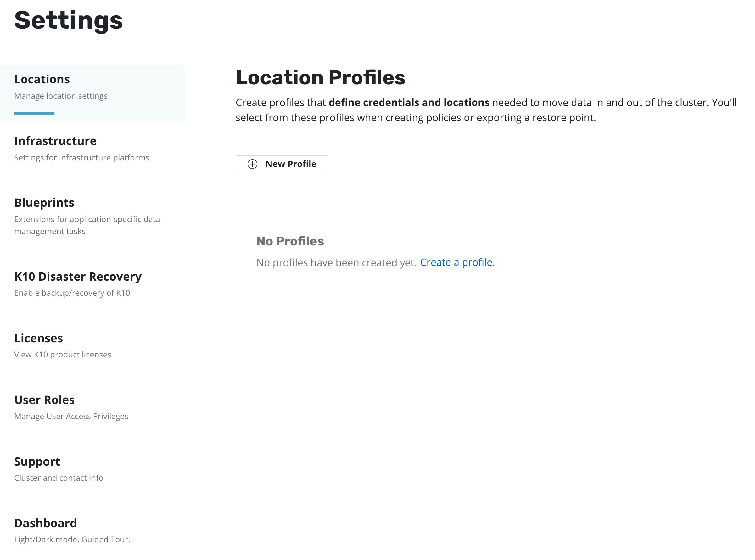755x560 pixels.
Task: Click 'Cluster and contact info' text
Action: [59, 478]
